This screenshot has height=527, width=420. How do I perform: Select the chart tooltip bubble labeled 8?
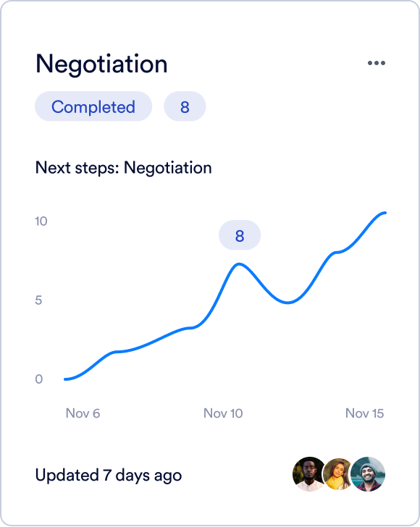(240, 235)
